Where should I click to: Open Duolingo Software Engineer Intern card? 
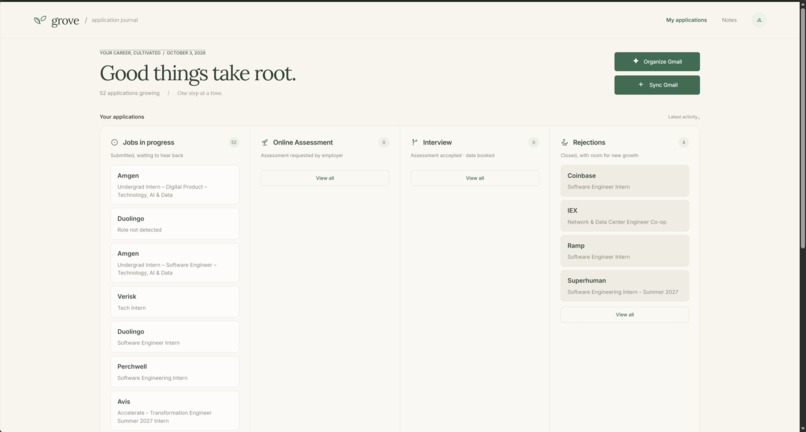[175, 337]
